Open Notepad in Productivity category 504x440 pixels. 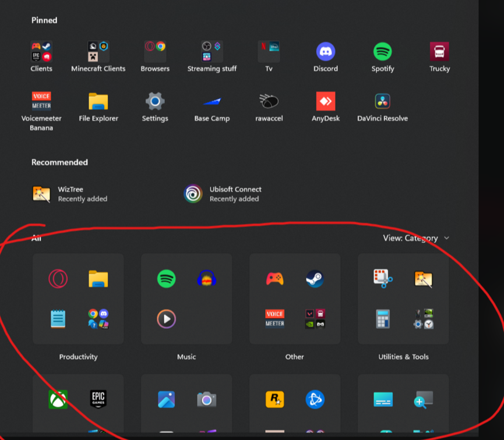[58, 318]
